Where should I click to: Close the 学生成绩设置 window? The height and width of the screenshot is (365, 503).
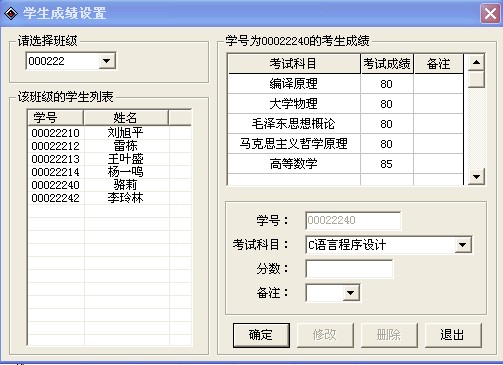(x=490, y=14)
